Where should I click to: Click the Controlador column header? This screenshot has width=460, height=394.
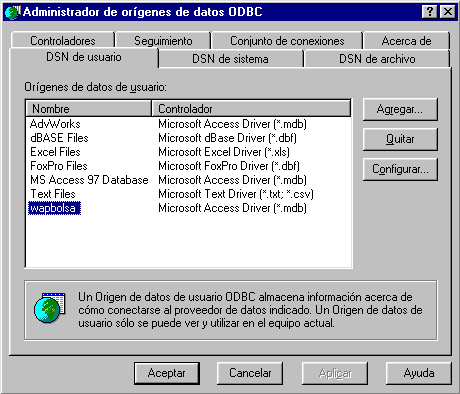[251, 109]
